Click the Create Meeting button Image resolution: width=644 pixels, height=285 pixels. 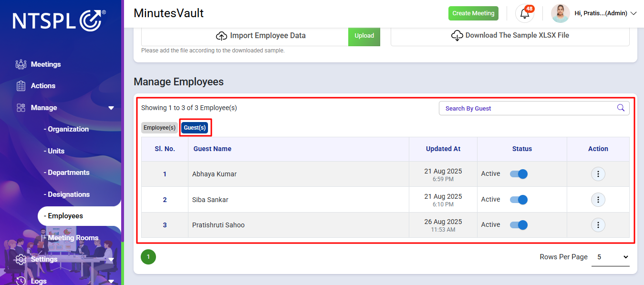tap(473, 13)
